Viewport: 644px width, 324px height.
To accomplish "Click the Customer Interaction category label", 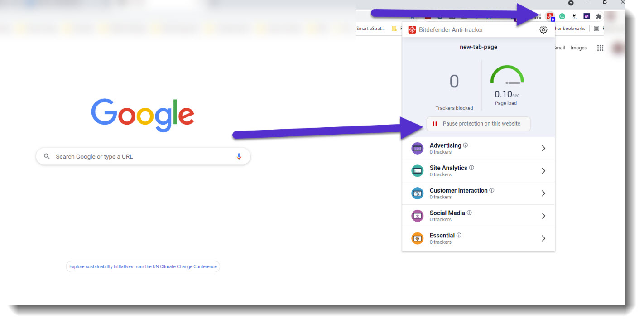I will click(459, 190).
